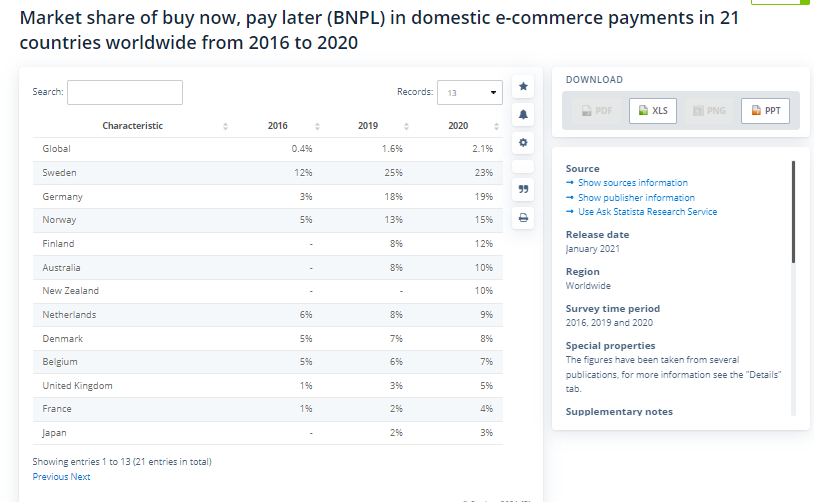Sort table by Characteristic column
The height and width of the screenshot is (502, 814).
click(133, 126)
